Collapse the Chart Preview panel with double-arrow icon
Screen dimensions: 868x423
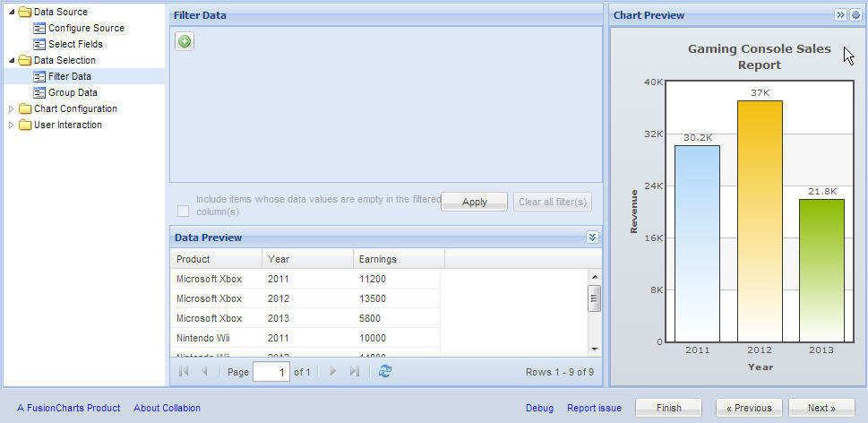point(840,15)
